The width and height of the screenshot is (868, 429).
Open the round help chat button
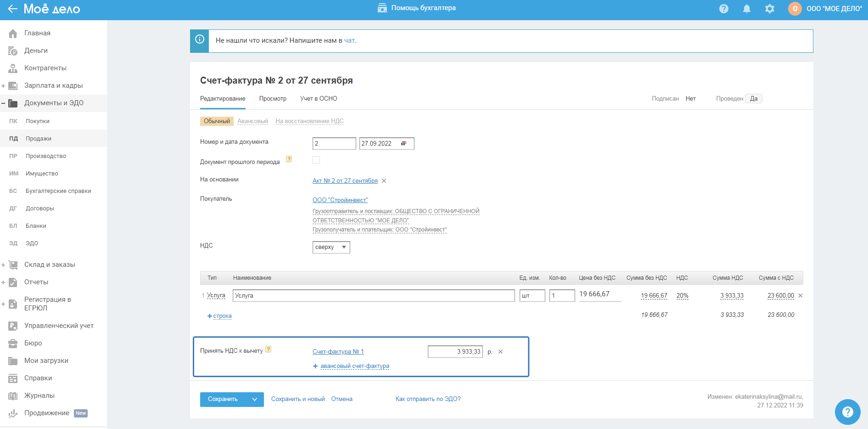pyautogui.click(x=847, y=412)
